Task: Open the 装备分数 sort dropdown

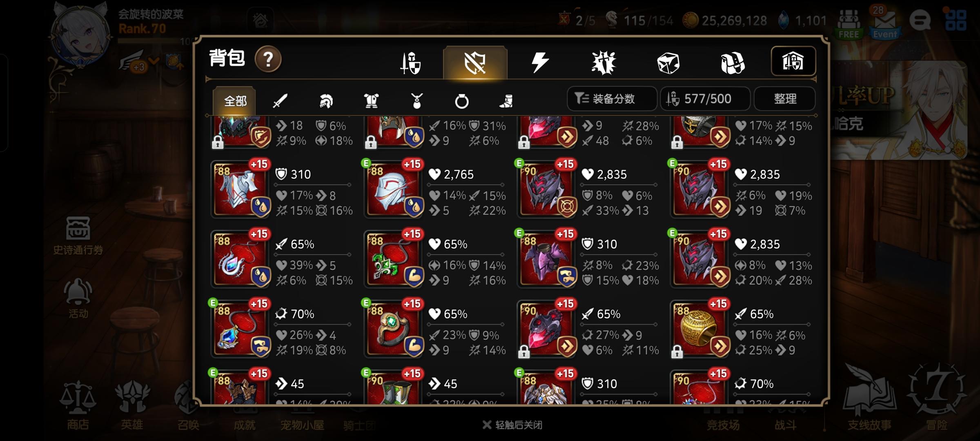Action: (612, 98)
